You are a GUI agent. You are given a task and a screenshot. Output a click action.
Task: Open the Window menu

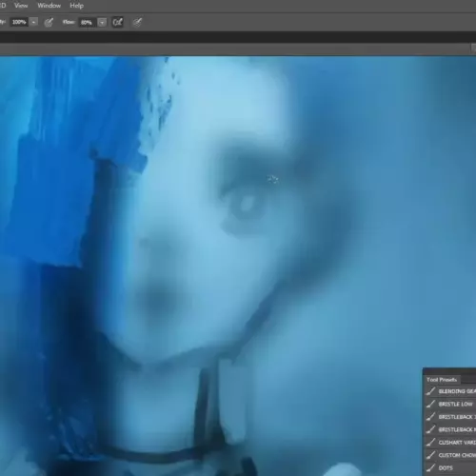[x=49, y=6]
